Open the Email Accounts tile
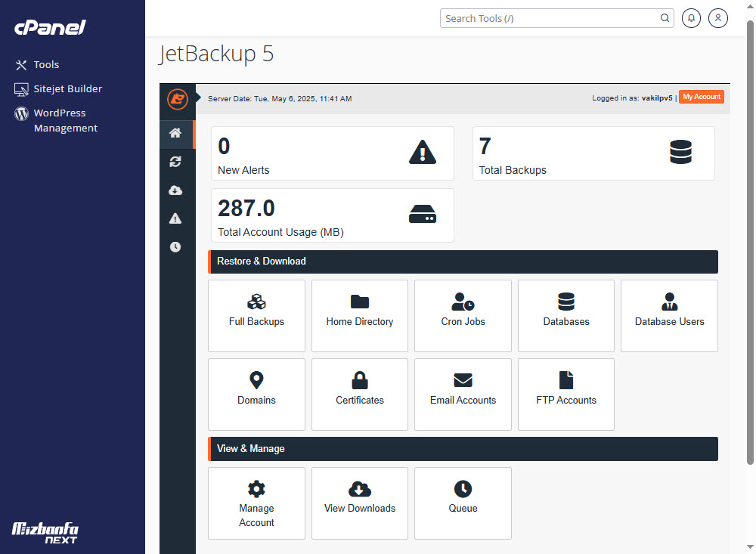756x554 pixels. tap(463, 395)
